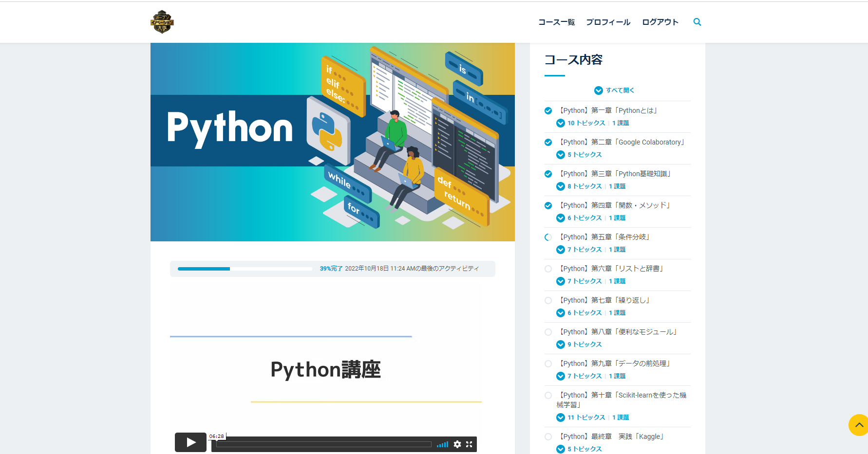
Task: Open chapter 第六章「リストと辞書」
Action: [611, 269]
